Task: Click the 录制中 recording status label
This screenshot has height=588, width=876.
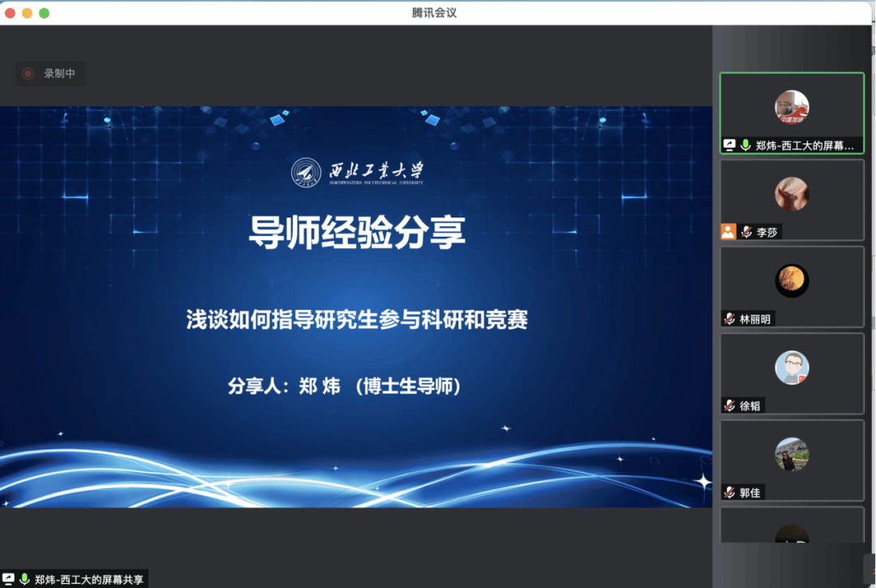Action: tap(59, 74)
